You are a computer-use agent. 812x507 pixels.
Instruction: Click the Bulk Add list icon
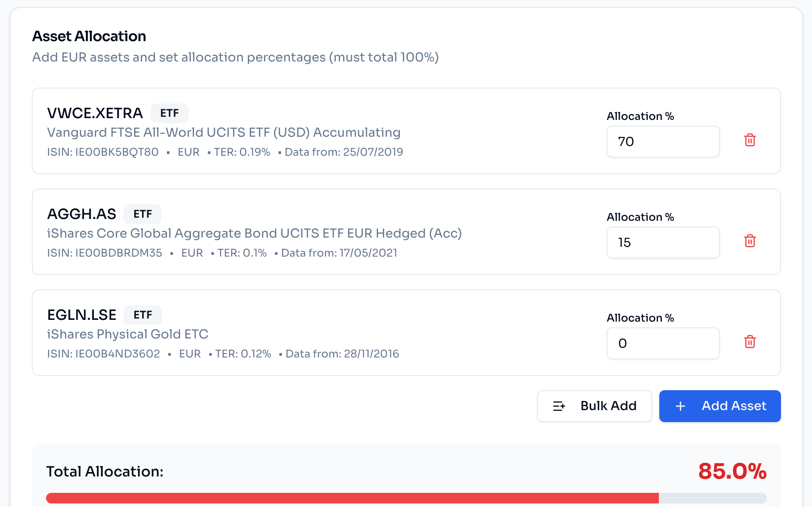(559, 406)
